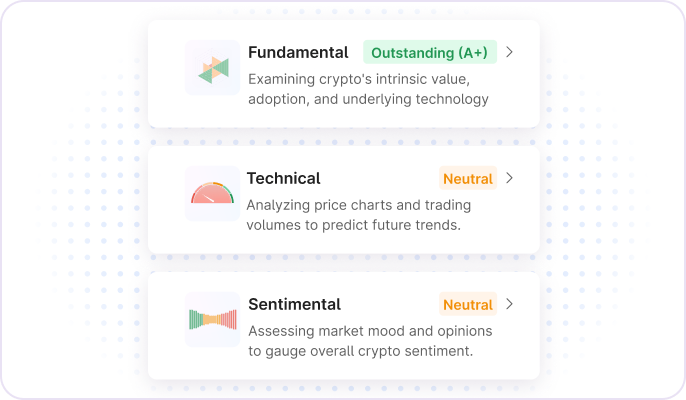Click the Outstanding (A+) rating badge

[x=429, y=53]
